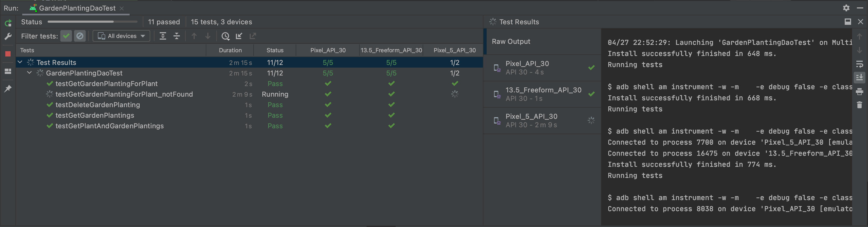Click the Running status cell
Screen dimensions: 868x227
(x=275, y=94)
